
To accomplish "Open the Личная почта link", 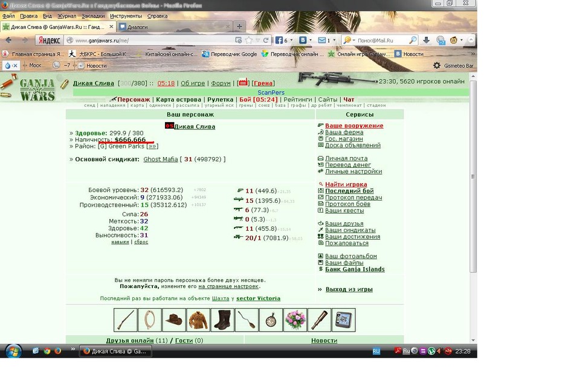I will pos(346,158).
